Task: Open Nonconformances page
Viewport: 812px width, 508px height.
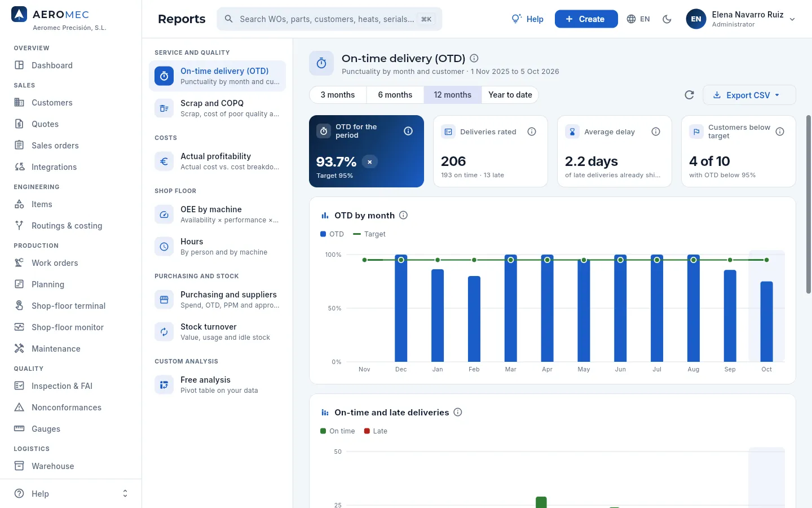Action: (x=70, y=407)
